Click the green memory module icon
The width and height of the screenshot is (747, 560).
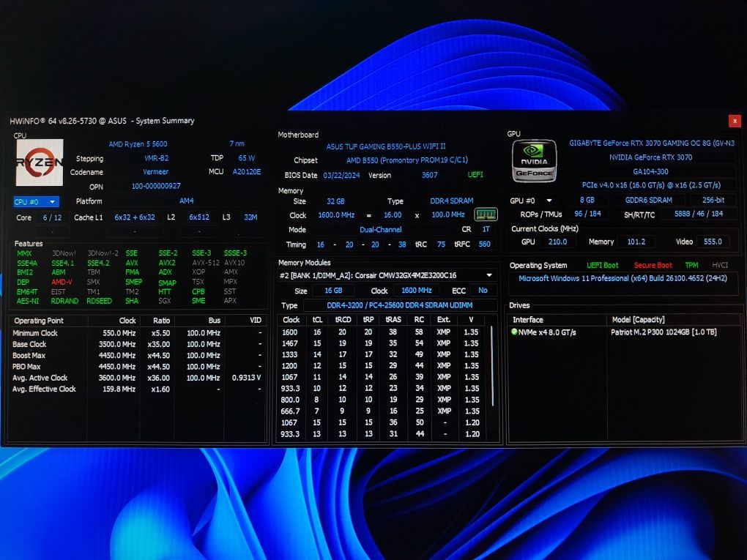486,214
